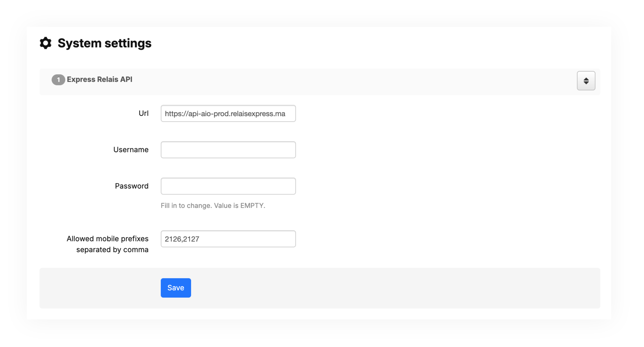Select the Password input field
The height and width of the screenshot is (347, 644).
coord(228,186)
